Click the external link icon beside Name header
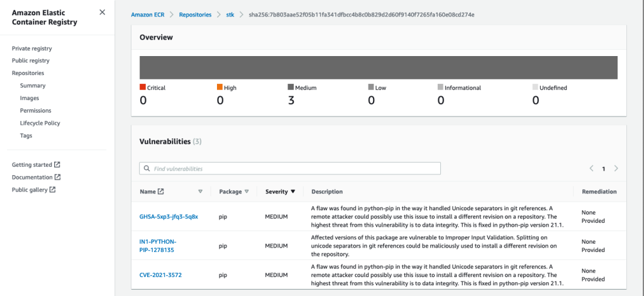This screenshot has height=296, width=644. [160, 191]
